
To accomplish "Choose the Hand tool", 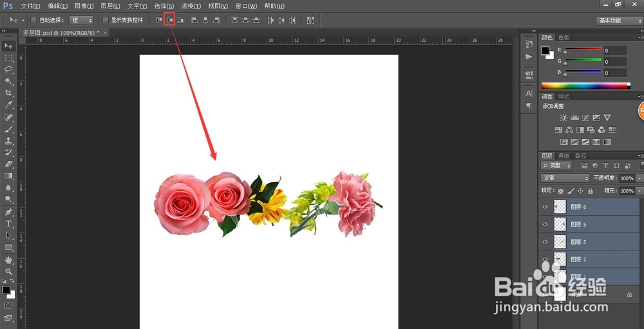I will pyautogui.click(x=9, y=259).
